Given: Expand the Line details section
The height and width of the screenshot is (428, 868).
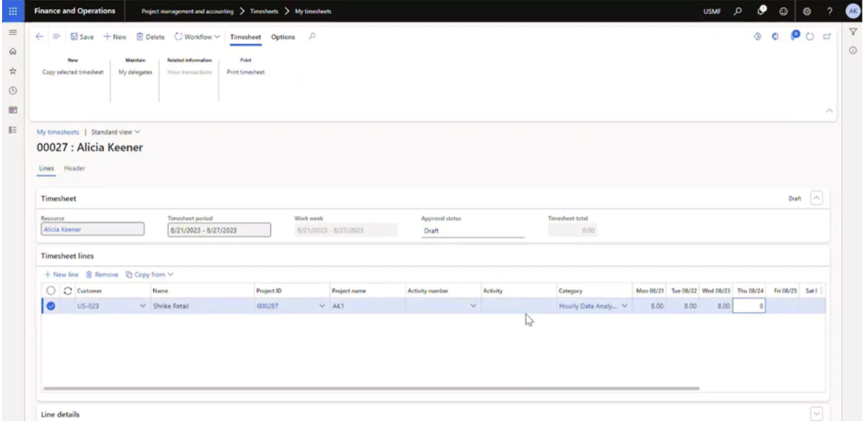Looking at the screenshot, I should click(817, 414).
